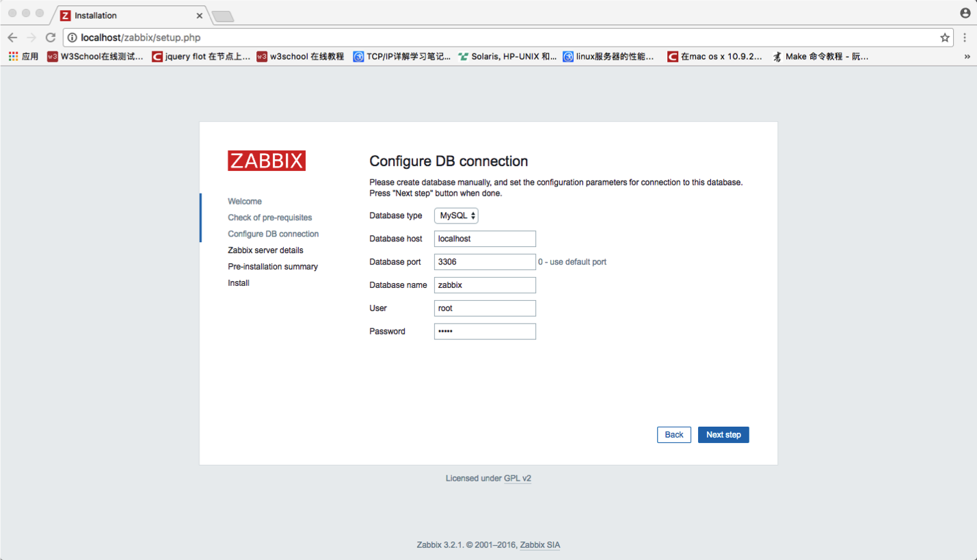977x560 pixels.
Task: Show hidden bookmarks via overflow chevron
Action: point(967,57)
